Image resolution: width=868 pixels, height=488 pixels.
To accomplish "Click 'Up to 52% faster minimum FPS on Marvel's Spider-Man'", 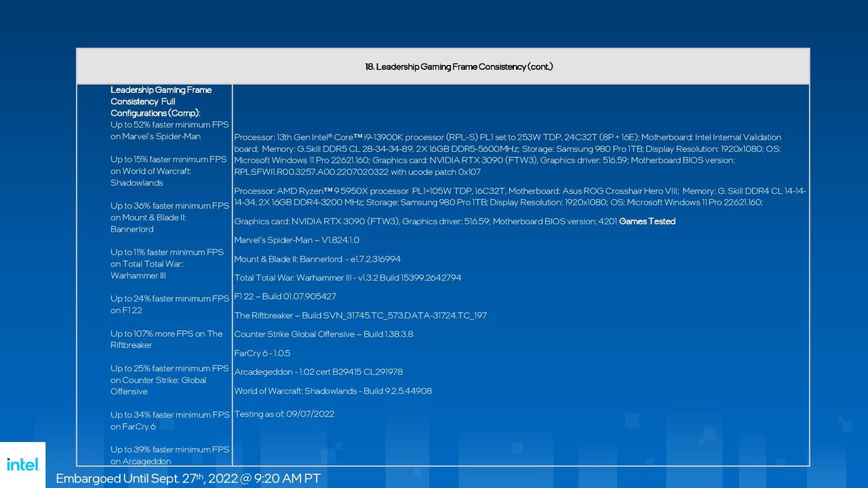I will pyautogui.click(x=170, y=131).
